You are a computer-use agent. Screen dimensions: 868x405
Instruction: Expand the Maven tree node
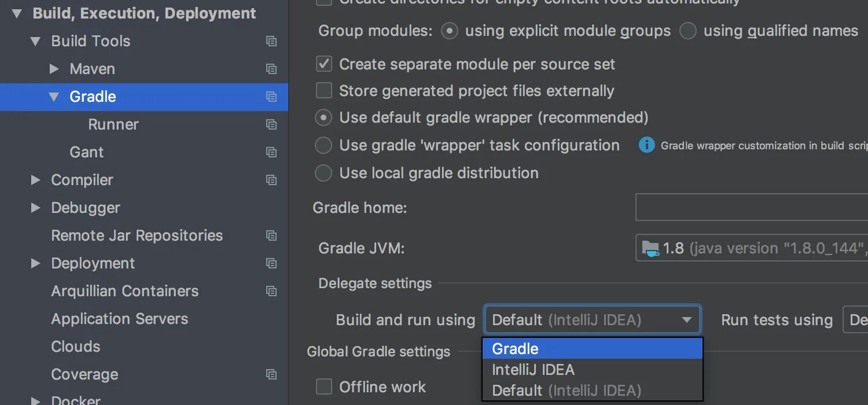tap(54, 69)
